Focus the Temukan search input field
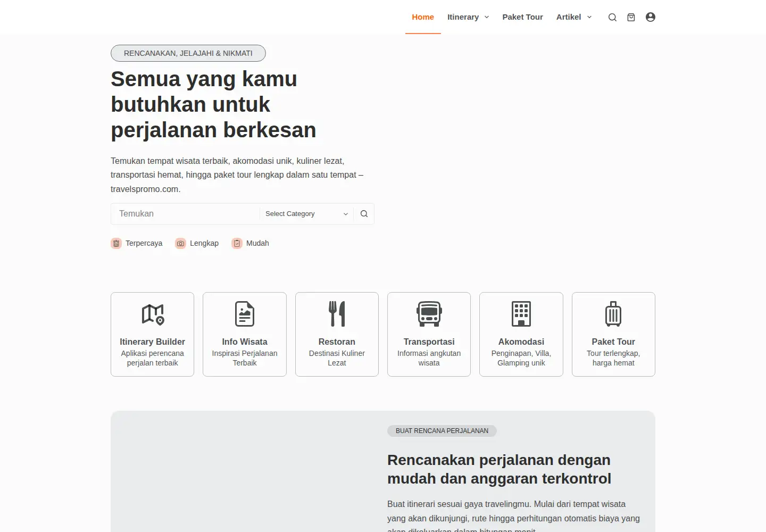This screenshot has height=532, width=766. click(186, 214)
